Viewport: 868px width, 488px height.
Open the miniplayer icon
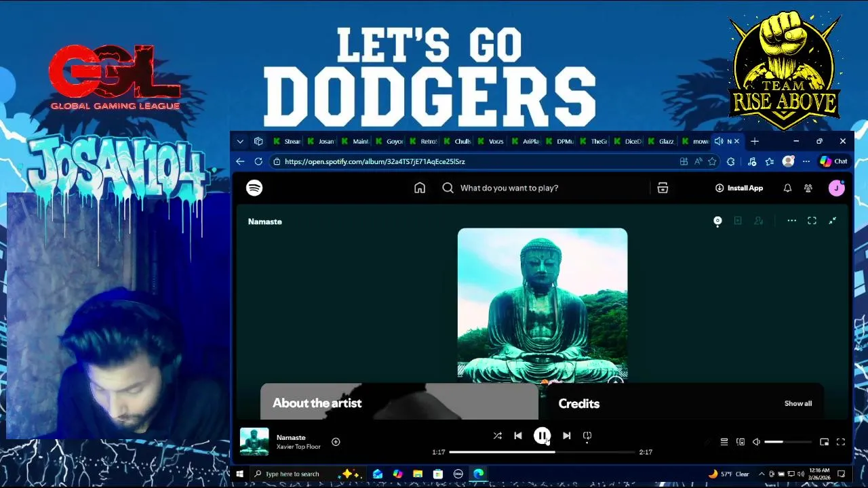(824, 442)
